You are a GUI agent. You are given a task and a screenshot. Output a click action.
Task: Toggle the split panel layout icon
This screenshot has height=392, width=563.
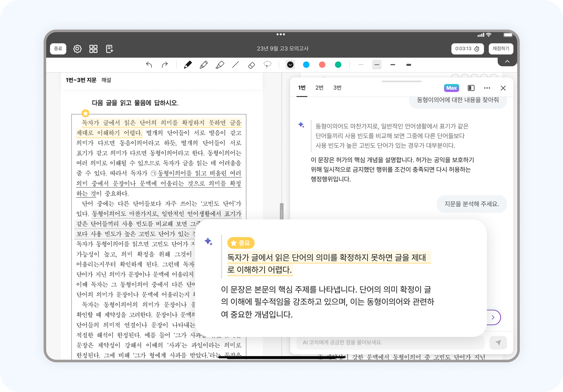click(471, 88)
